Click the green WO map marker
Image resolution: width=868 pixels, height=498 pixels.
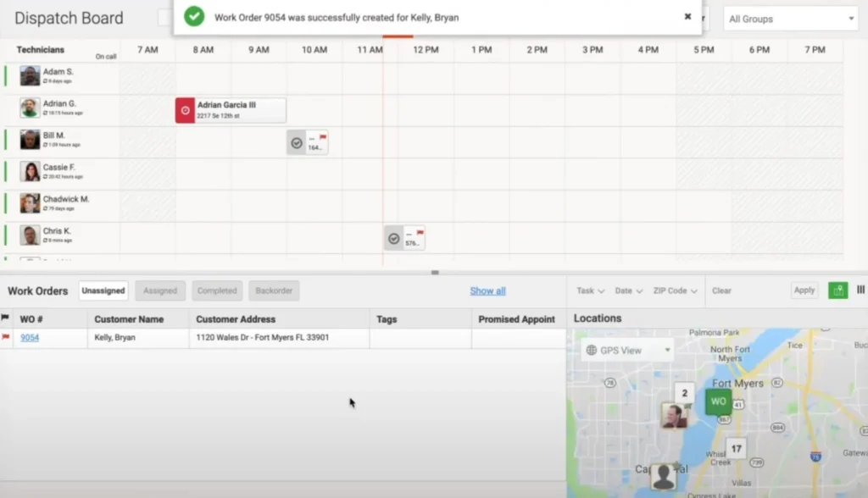pyautogui.click(x=719, y=402)
